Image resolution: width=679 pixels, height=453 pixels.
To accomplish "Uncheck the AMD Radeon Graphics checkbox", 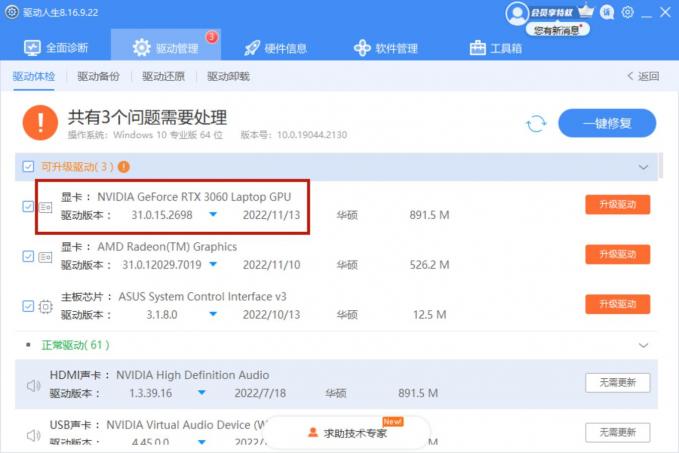I will (28, 256).
